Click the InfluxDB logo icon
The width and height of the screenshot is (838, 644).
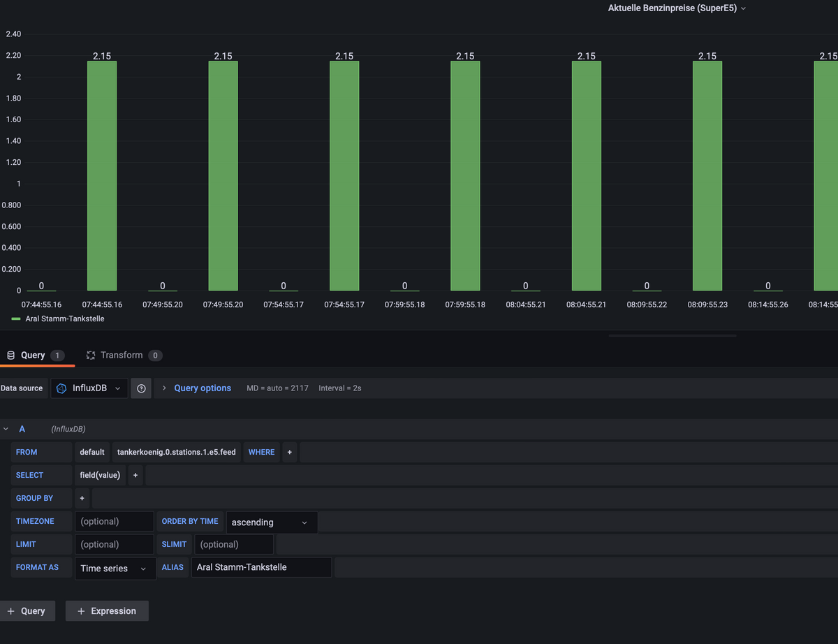tap(61, 388)
